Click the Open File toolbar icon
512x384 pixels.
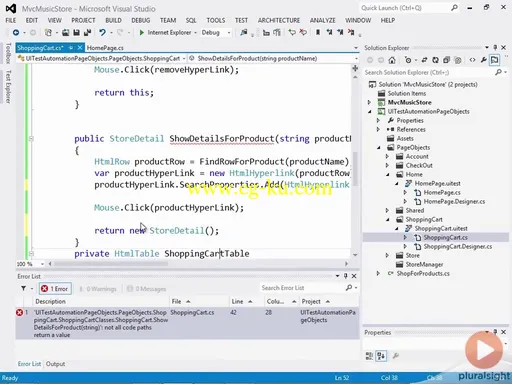tap(66, 32)
